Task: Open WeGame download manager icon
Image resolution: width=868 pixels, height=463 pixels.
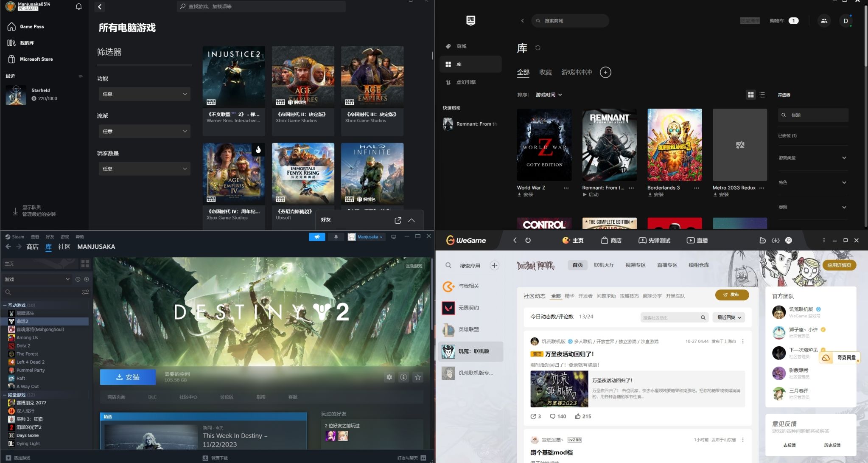Action: [x=776, y=240]
